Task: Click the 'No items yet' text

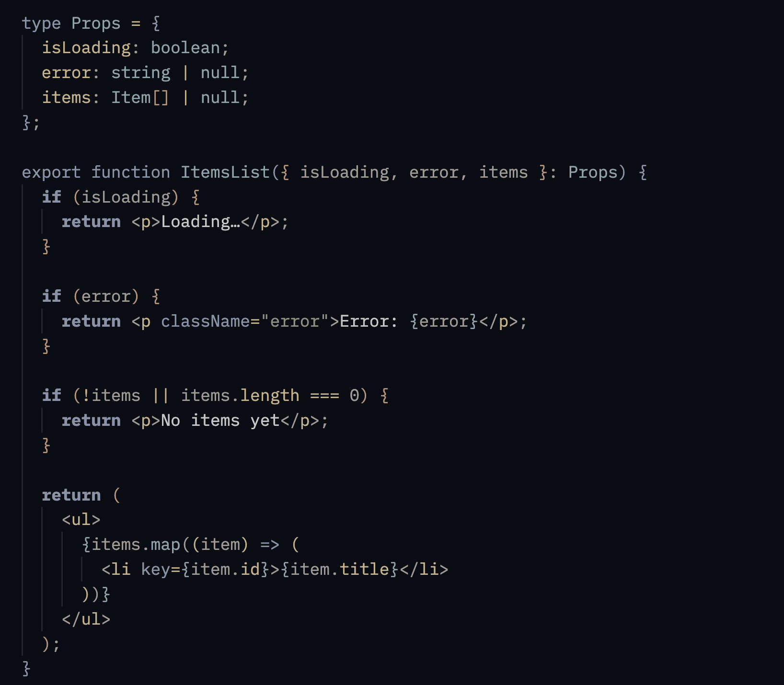Action: click(x=220, y=421)
